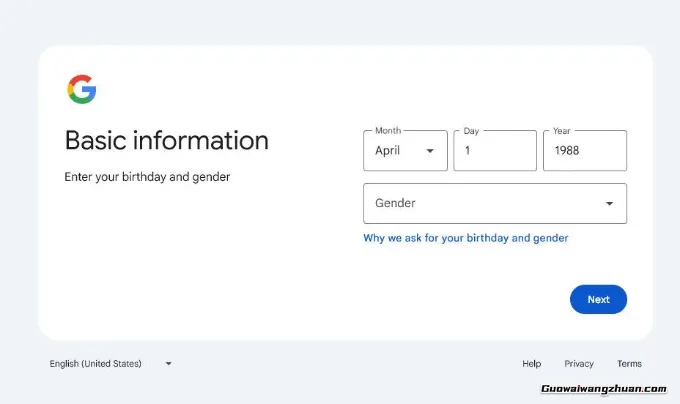The height and width of the screenshot is (404, 680).
Task: Click the language selector's caret arrow
Action: tap(168, 364)
